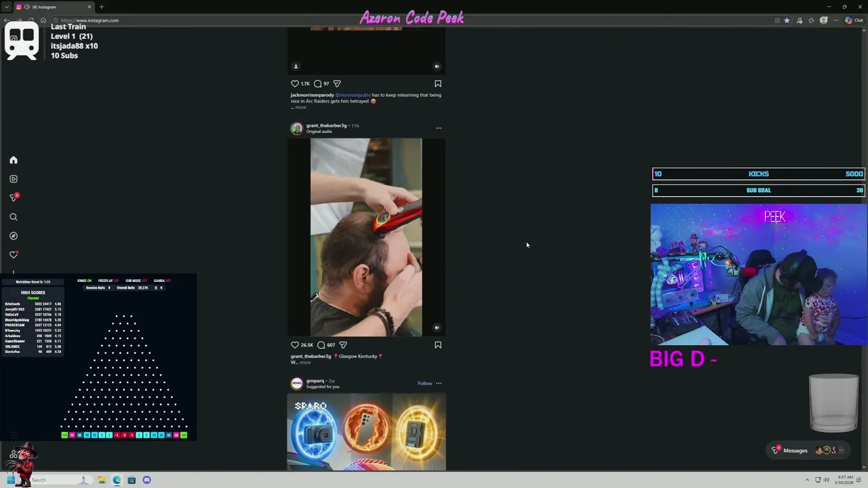This screenshot has width=868, height=488.
Task: Open Notifications heart in the sidebar
Action: pyautogui.click(x=13, y=255)
